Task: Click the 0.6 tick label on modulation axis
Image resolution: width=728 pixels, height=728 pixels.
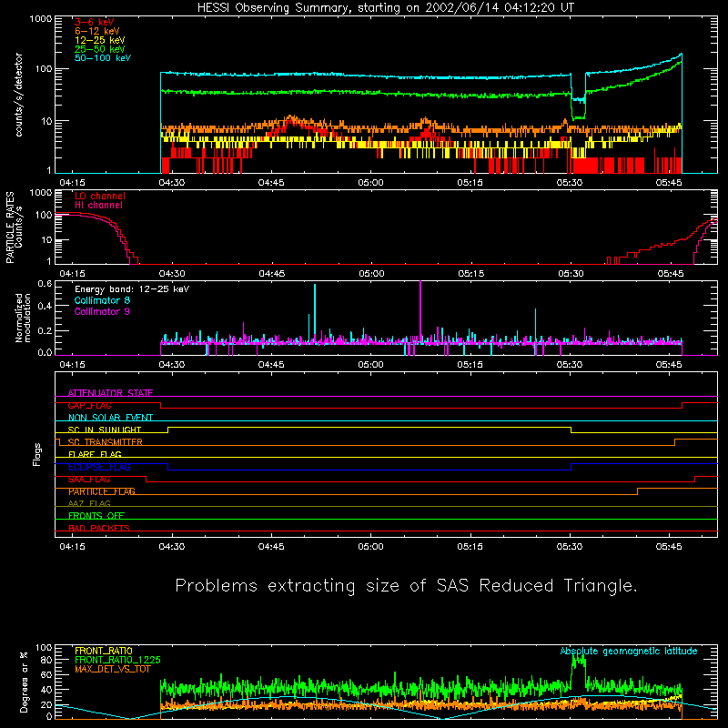Action: pos(45,284)
